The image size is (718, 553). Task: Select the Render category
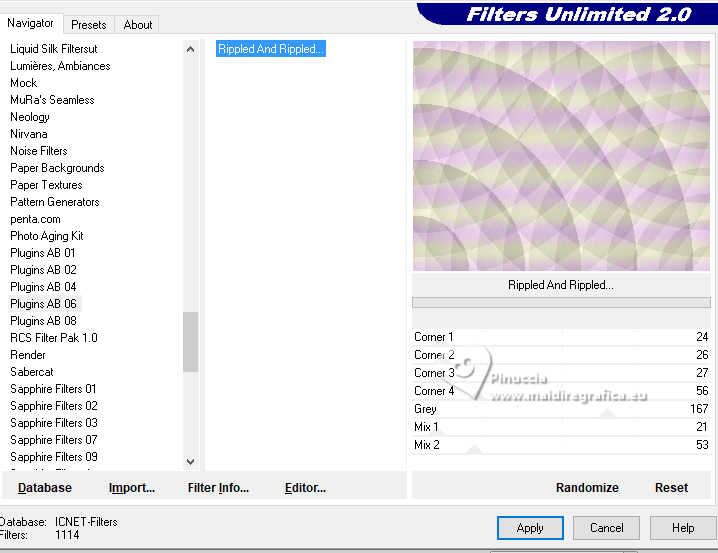coord(28,355)
